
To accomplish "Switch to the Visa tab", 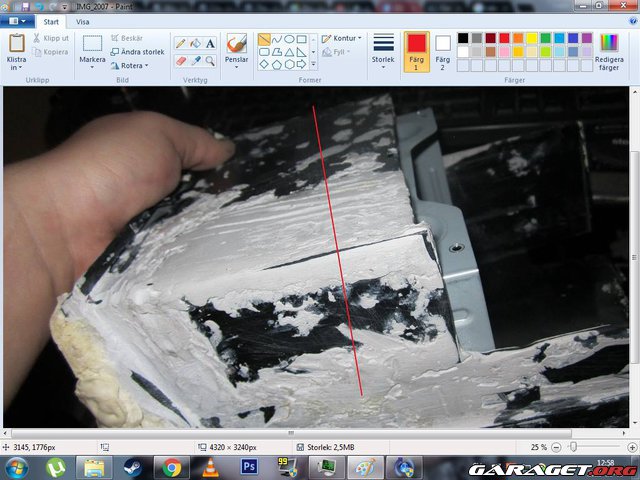I will (x=83, y=20).
